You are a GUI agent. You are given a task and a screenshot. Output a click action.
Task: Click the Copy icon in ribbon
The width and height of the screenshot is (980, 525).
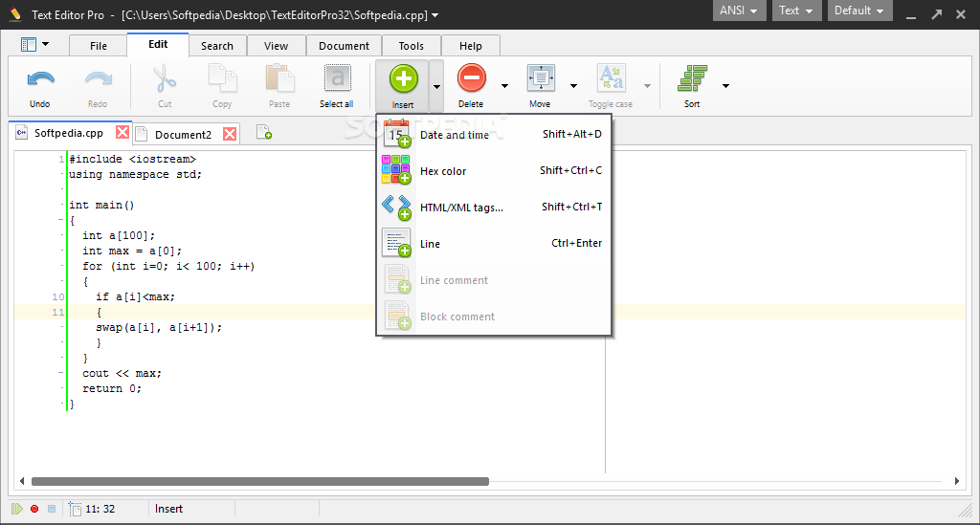coord(222,79)
